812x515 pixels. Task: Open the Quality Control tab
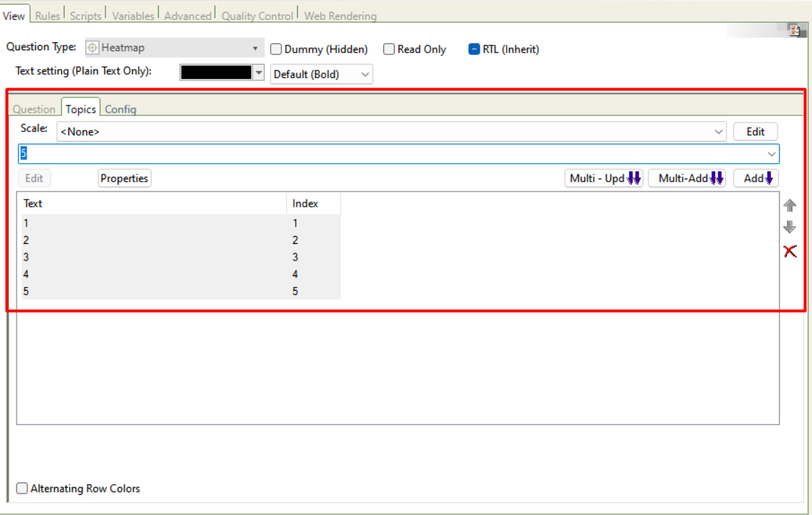coord(257,16)
